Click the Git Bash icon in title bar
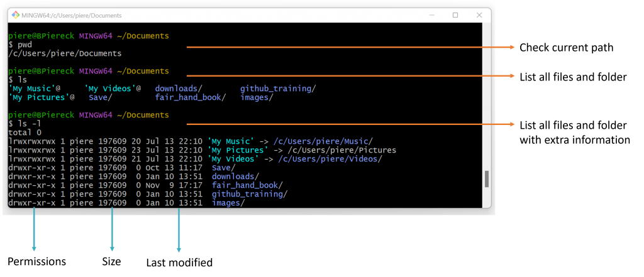This screenshot has width=644, height=277. [15, 15]
